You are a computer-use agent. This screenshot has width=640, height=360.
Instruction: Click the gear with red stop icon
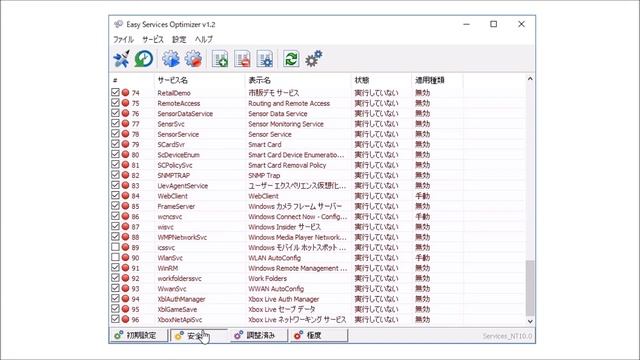(x=193, y=59)
